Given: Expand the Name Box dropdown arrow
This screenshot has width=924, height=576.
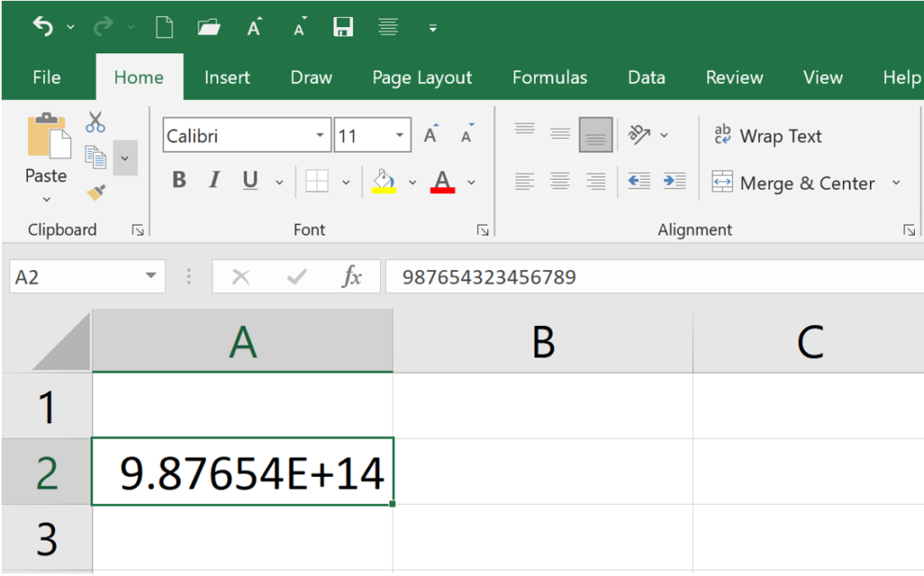Looking at the screenshot, I should [x=151, y=277].
